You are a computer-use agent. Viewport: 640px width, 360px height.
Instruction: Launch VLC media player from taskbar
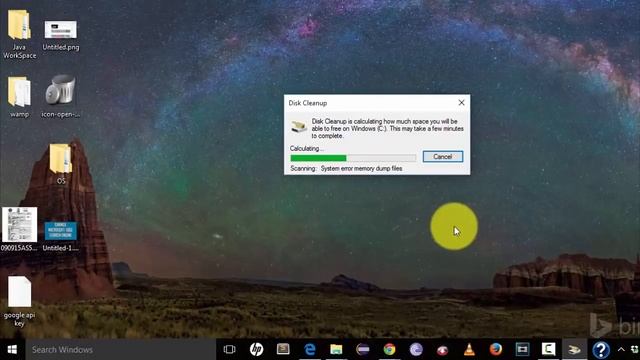pyautogui.click(x=469, y=349)
